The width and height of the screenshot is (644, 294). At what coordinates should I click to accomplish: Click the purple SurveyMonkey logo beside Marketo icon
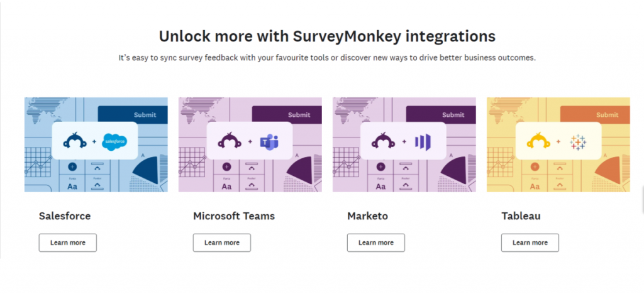[x=383, y=140]
